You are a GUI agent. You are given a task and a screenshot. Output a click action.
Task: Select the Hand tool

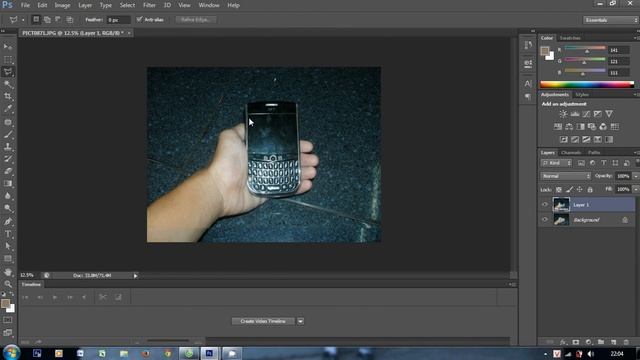pyautogui.click(x=8, y=271)
